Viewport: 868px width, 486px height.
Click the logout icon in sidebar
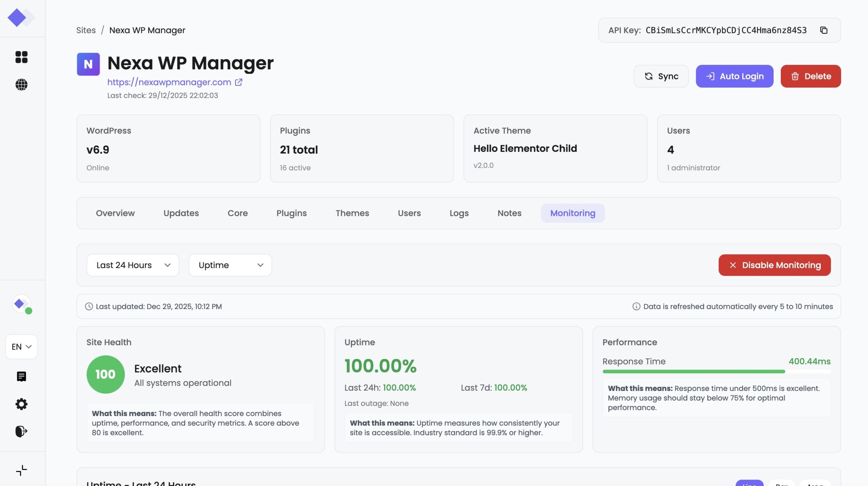(21, 431)
